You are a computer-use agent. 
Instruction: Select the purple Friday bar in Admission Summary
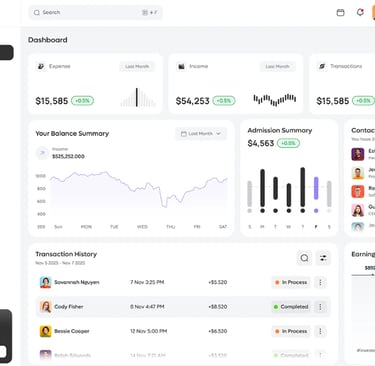(316, 188)
